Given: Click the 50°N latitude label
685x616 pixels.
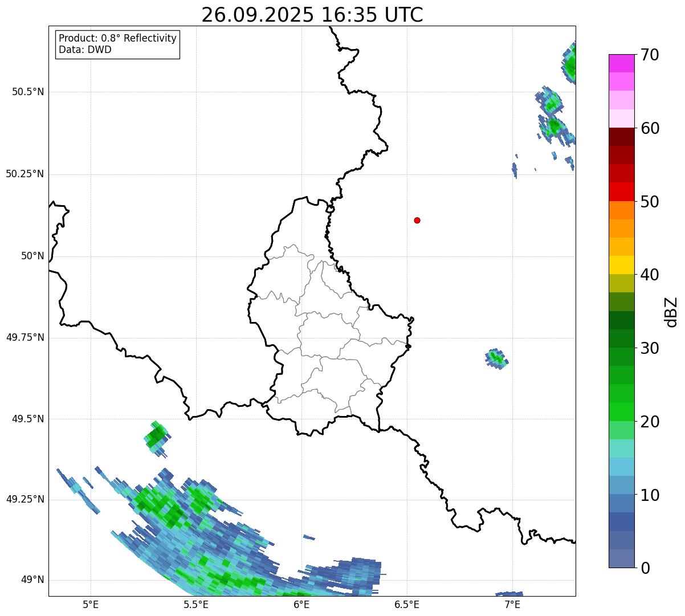Looking at the screenshot, I should 32,256.
